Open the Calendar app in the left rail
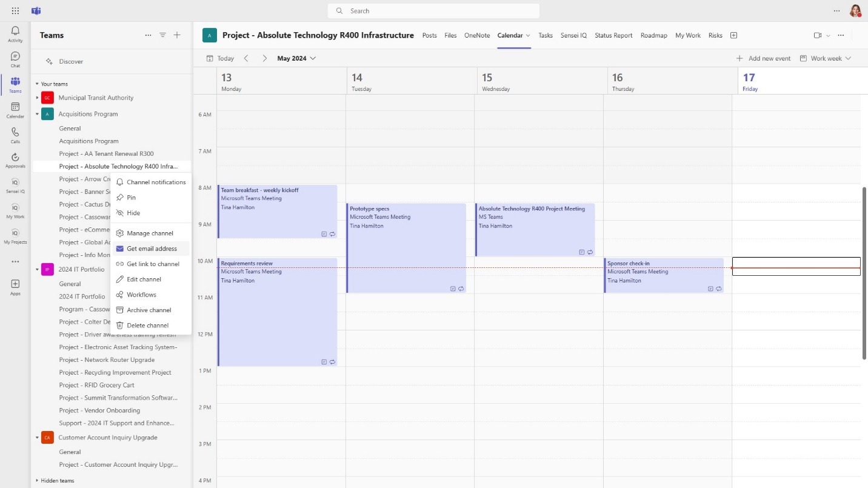The height and width of the screenshot is (488, 868). pyautogui.click(x=15, y=110)
